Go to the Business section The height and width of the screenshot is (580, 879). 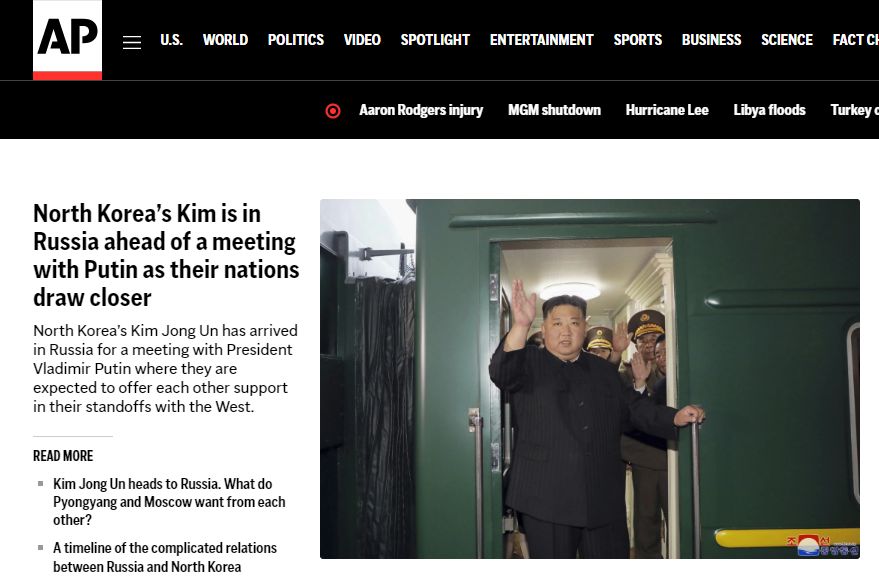pos(711,40)
